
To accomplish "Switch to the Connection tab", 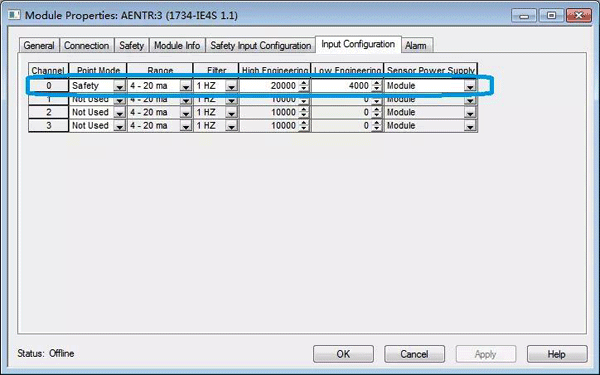I will 86,46.
